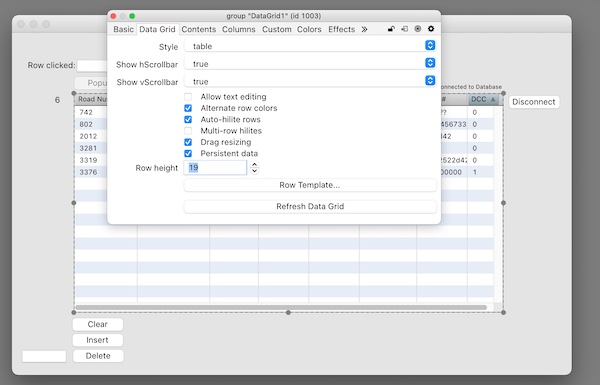
Task: Click the Refresh Data Grid button
Action: 310,207
